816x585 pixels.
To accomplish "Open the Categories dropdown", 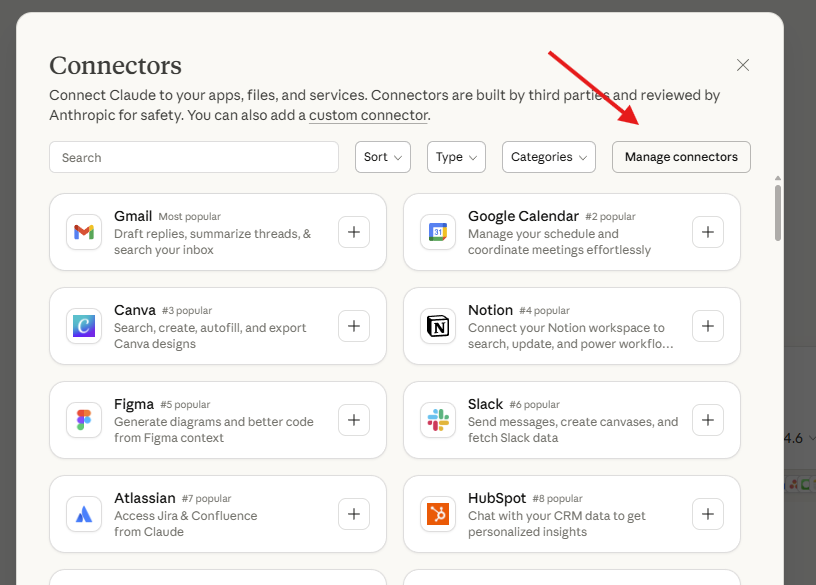I will pos(548,157).
